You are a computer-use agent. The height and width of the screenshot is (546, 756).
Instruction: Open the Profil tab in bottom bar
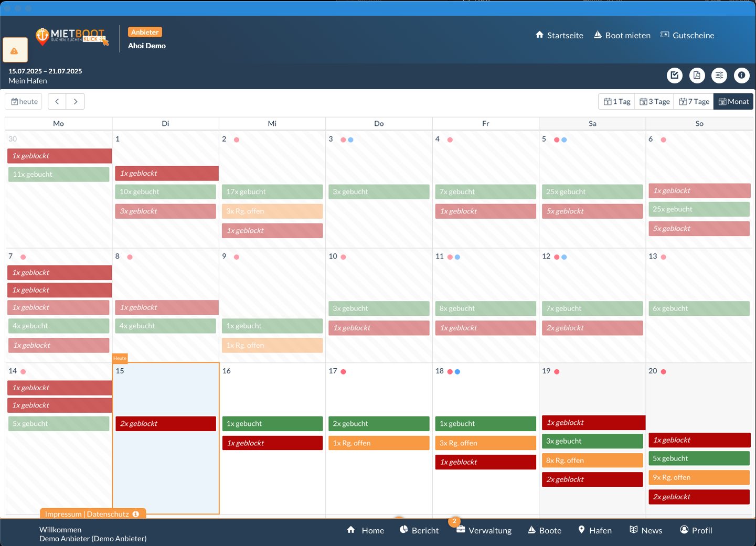[696, 530]
